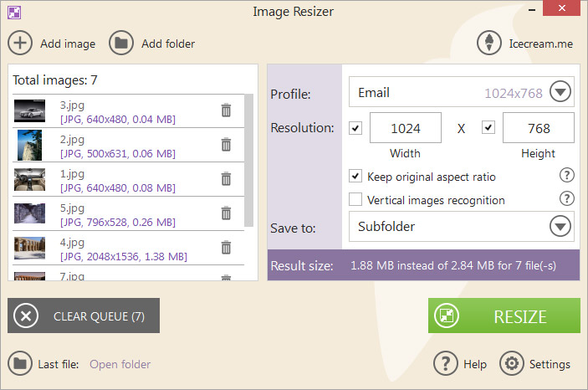Delete 5.jpg from the queue
Screen dimensions: 588x390
pyautogui.click(x=226, y=213)
